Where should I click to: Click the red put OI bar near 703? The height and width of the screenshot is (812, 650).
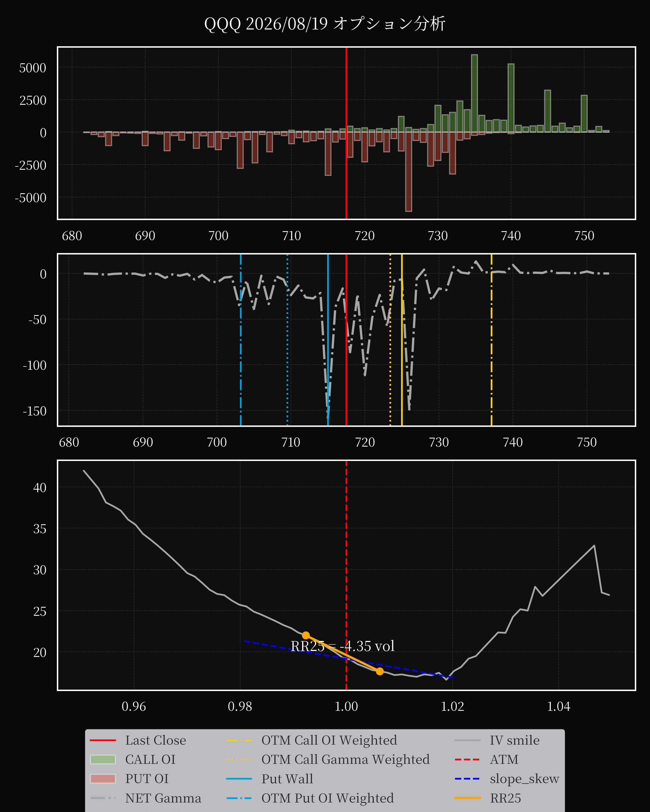click(240, 150)
